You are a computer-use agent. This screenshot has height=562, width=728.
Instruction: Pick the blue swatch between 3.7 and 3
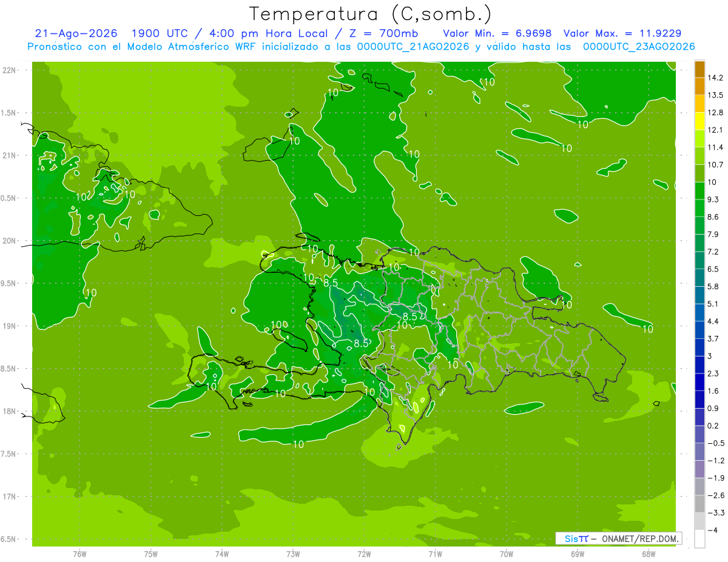(x=699, y=347)
